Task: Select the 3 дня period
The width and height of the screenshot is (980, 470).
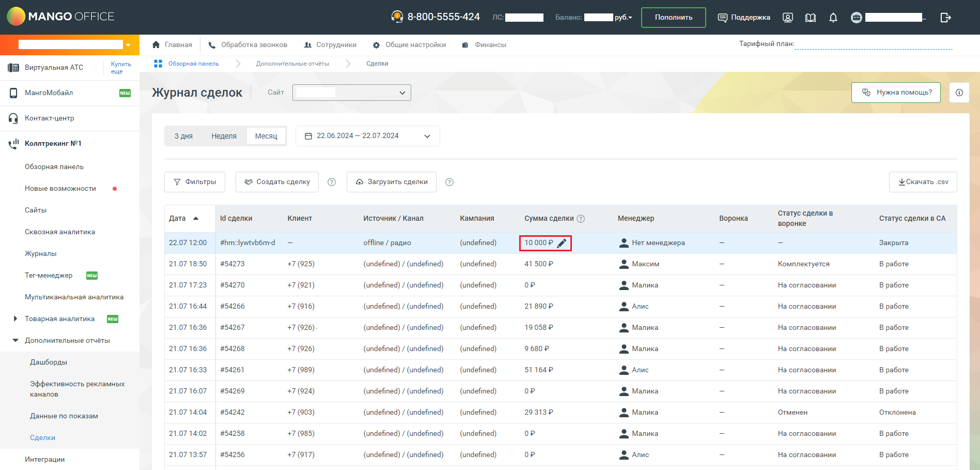Action: coord(183,136)
